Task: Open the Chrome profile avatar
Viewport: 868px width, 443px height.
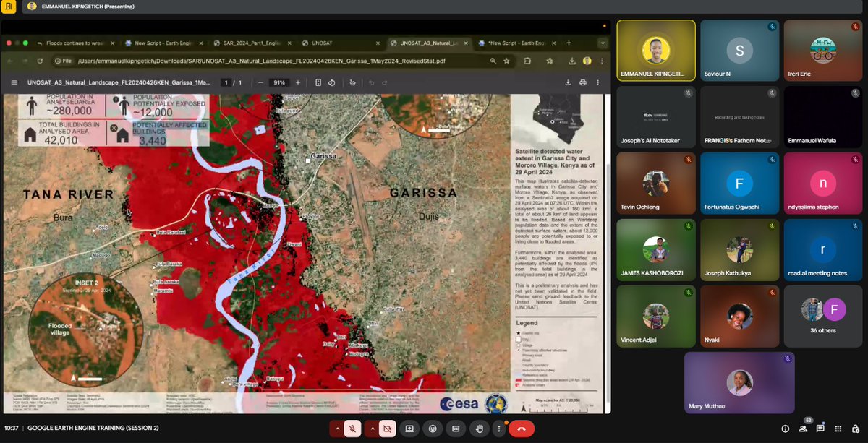Action: (x=587, y=61)
